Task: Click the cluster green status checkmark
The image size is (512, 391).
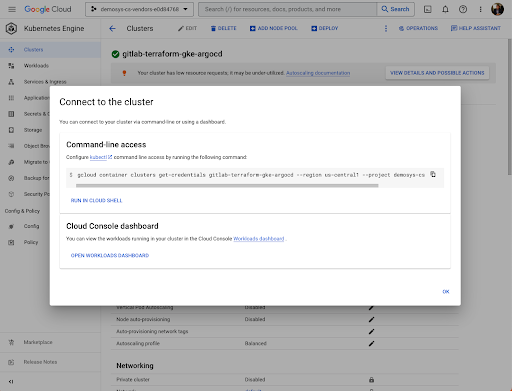Action: coord(115,54)
